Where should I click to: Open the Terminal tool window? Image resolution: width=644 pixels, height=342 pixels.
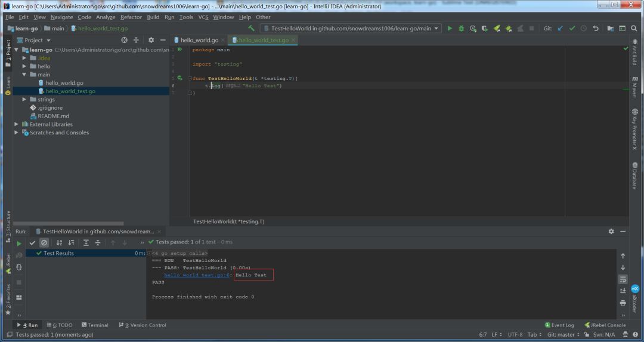[95, 325]
